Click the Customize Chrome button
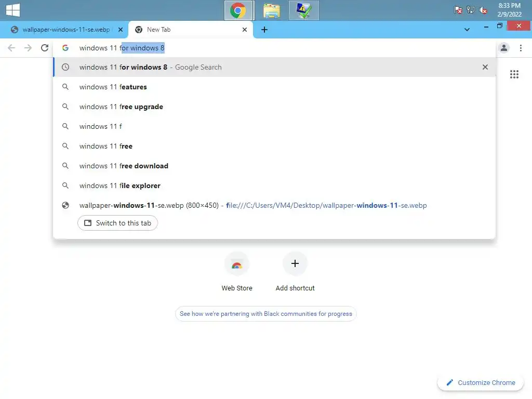The width and height of the screenshot is (532, 399). point(481,383)
